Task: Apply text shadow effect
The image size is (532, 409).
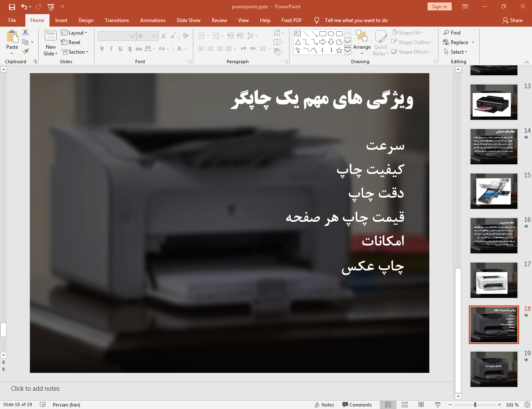Action: pyautogui.click(x=130, y=49)
